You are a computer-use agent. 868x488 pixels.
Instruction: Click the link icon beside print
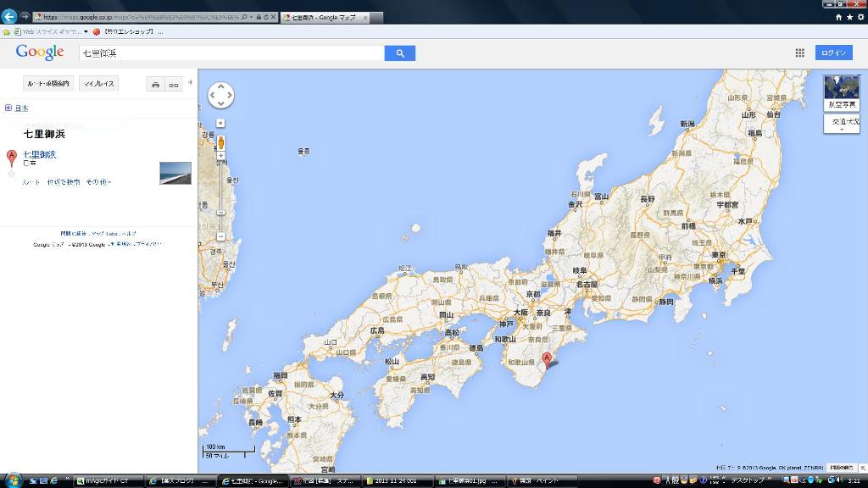tap(174, 84)
